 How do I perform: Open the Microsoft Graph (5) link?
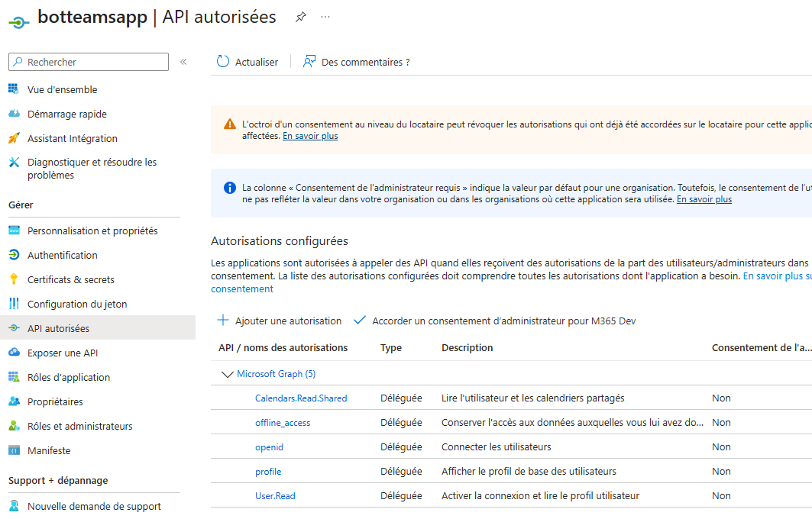click(x=276, y=373)
